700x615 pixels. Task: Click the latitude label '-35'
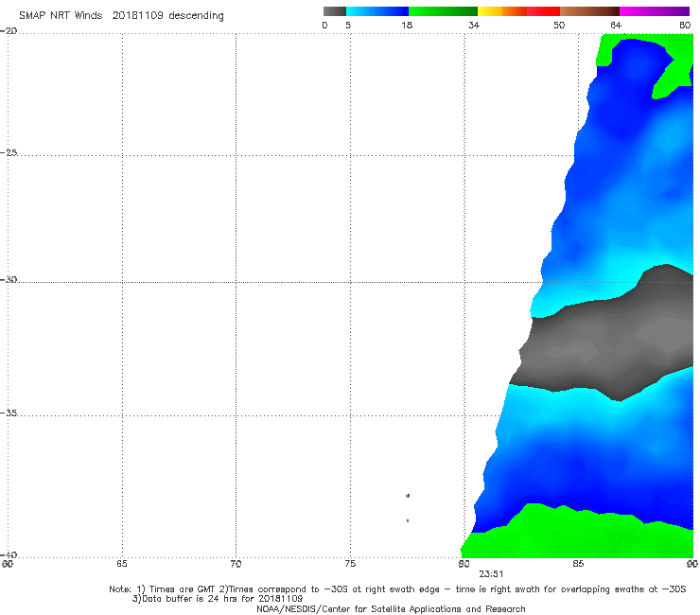click(x=9, y=413)
